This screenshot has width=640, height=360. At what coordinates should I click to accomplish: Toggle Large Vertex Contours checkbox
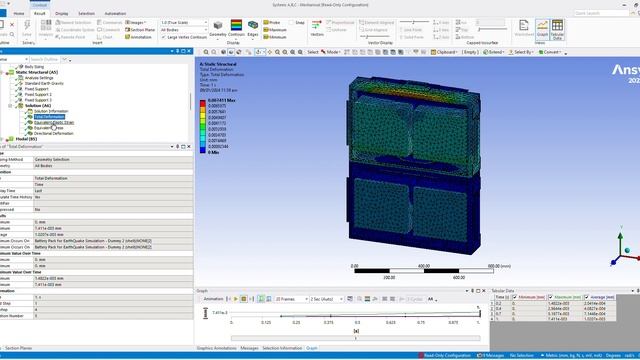164,37
